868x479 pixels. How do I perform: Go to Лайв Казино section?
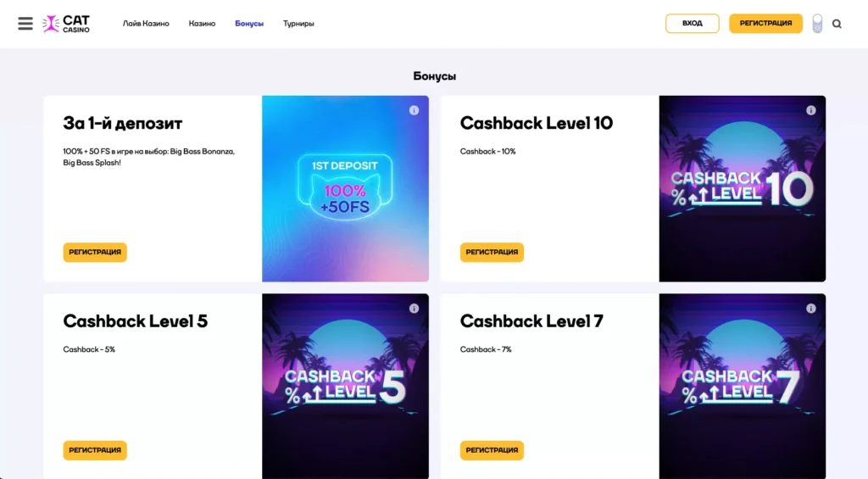coord(146,23)
